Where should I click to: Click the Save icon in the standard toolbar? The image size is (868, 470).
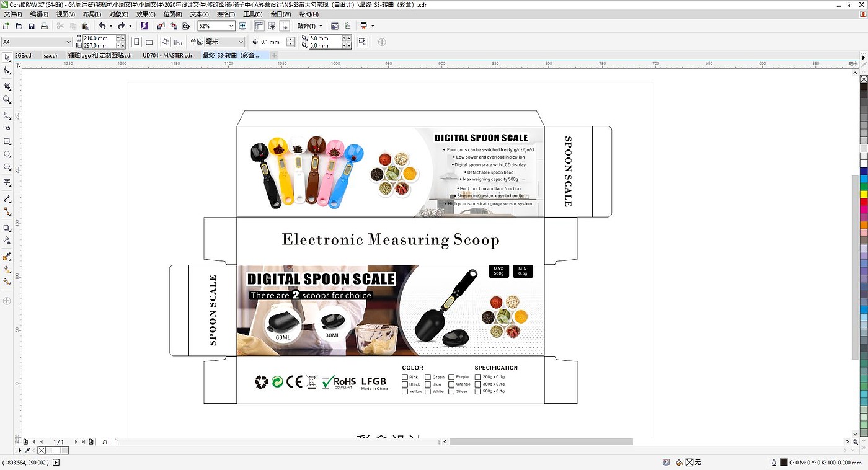[x=31, y=26]
